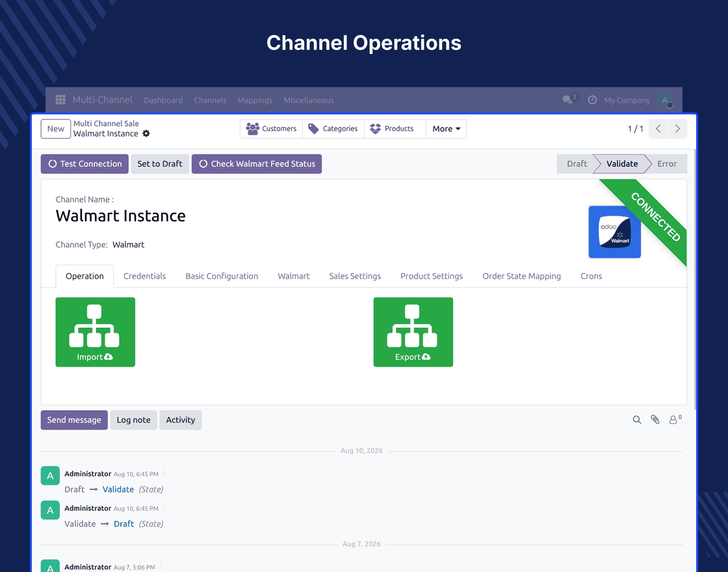Click the Aug 7, 2026 date separator
Image resolution: width=728 pixels, height=572 pixels.
[361, 544]
